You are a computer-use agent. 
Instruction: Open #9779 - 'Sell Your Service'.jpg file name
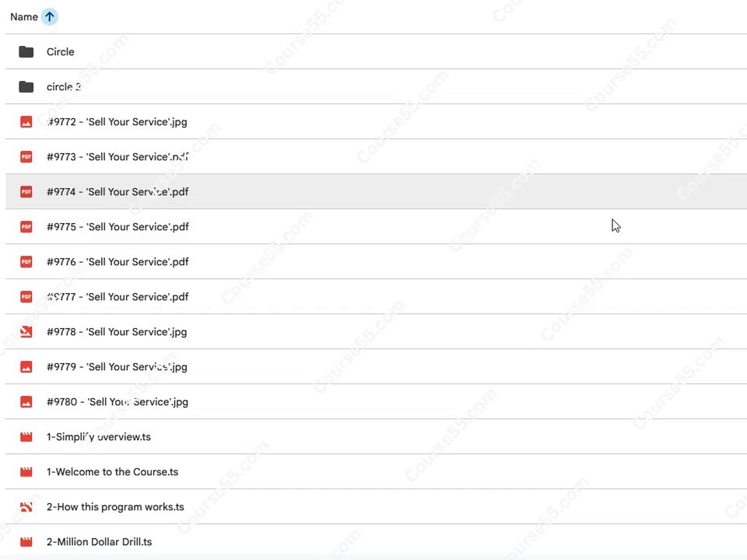[117, 366]
